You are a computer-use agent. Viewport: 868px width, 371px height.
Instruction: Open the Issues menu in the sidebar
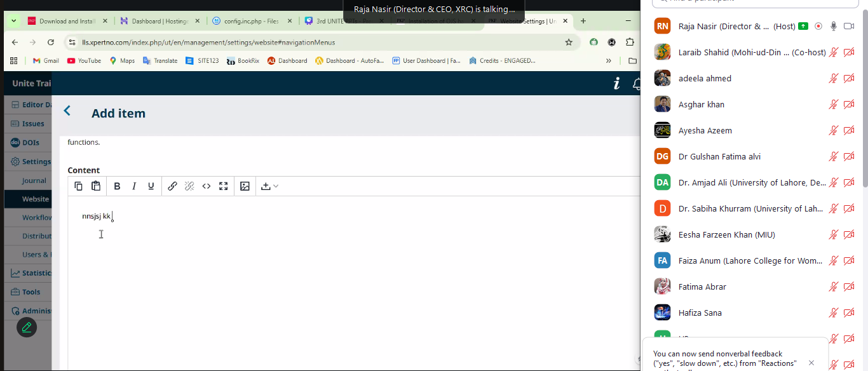(33, 124)
